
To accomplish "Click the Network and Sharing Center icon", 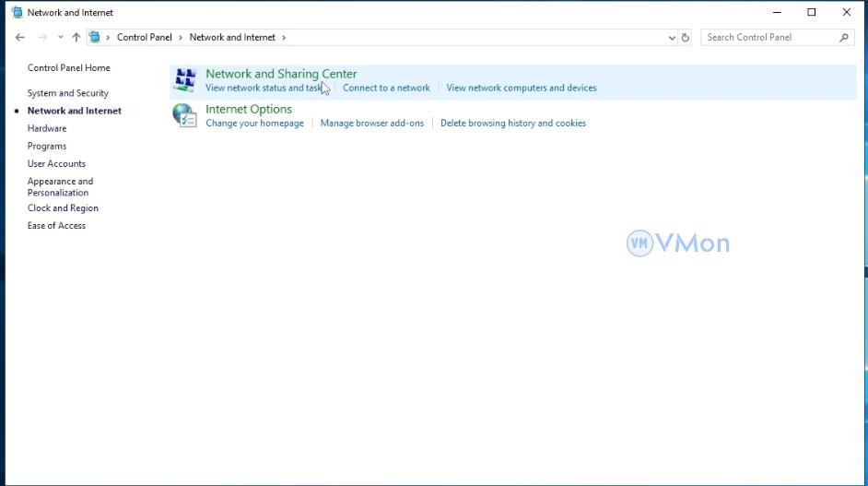I will click(185, 80).
